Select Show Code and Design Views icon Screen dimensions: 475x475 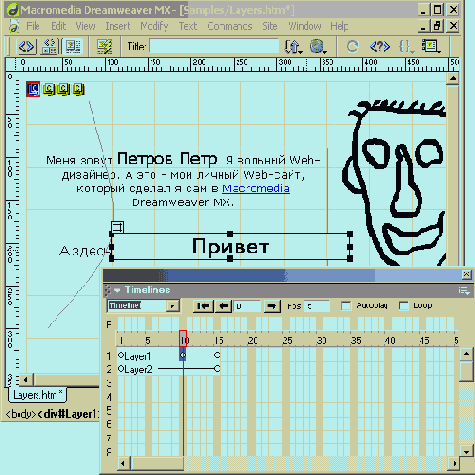pos(49,46)
